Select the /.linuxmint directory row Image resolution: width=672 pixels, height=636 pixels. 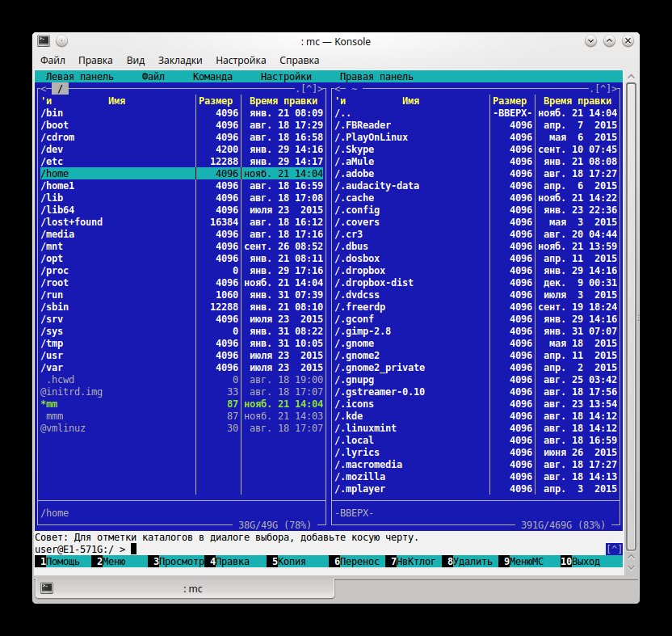pos(476,428)
